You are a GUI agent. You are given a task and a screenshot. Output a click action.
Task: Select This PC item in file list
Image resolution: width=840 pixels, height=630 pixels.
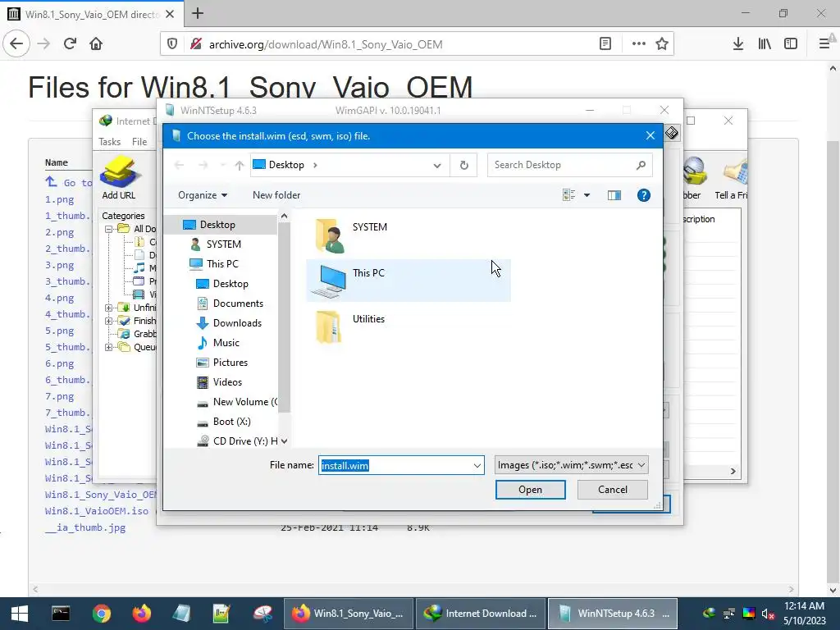409,281
